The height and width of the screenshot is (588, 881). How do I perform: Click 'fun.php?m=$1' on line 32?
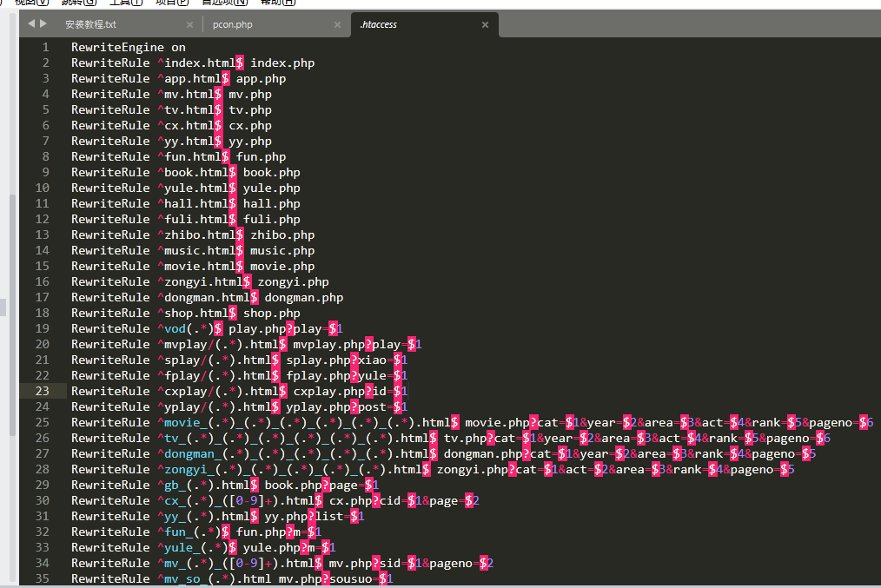[x=279, y=532]
